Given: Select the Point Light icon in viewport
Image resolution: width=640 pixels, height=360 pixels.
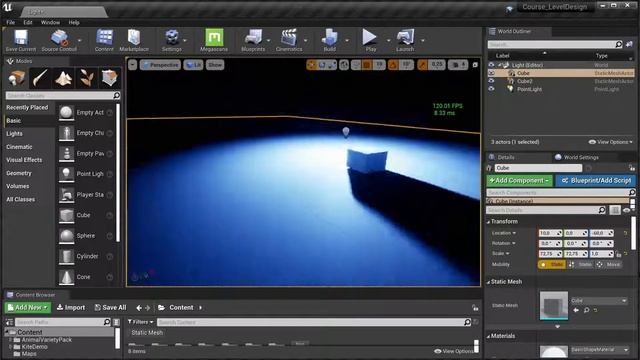Looking at the screenshot, I should (346, 132).
